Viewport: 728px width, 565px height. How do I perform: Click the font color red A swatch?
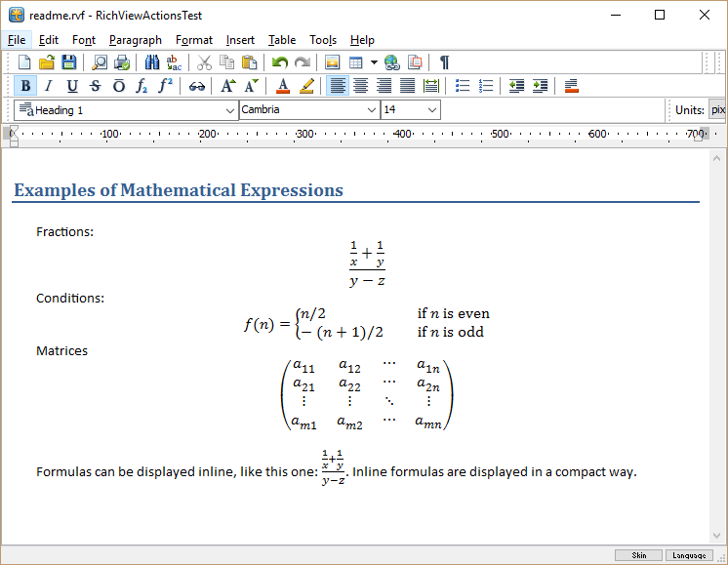(282, 86)
